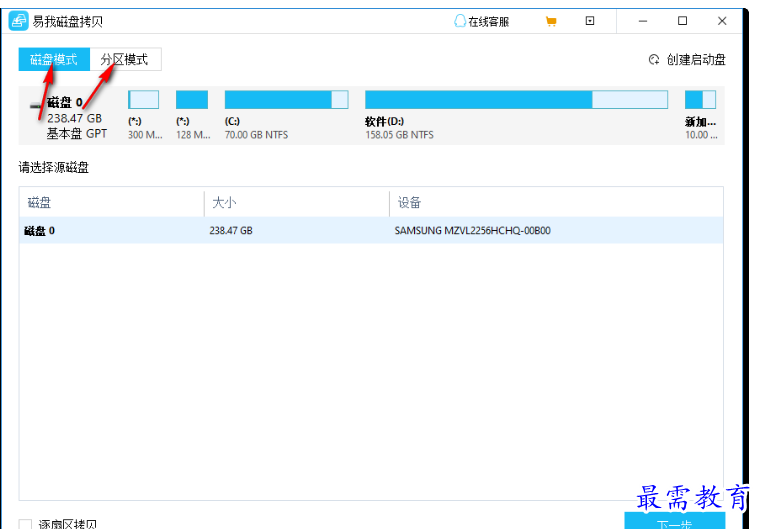
Task: Toggle the 逐扇区拷贝 checkbox
Action: click(x=25, y=524)
